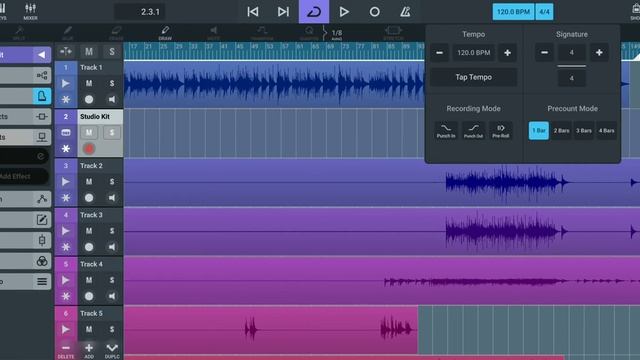Enable Punch Out recording mode
This screenshot has height=360, width=640.
pyautogui.click(x=473, y=131)
